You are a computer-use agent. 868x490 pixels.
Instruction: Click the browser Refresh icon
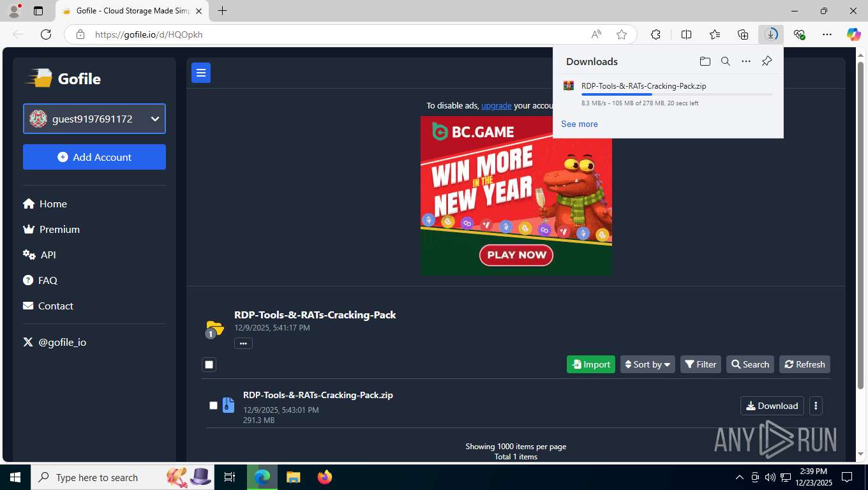45,34
